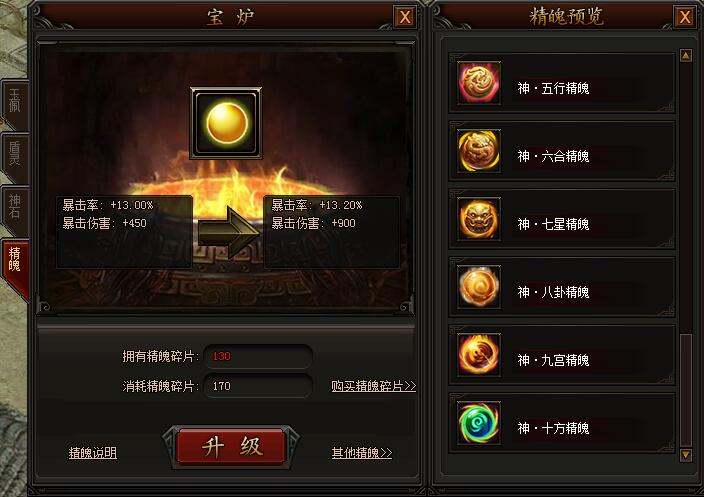The height and width of the screenshot is (497, 704).
Task: Click the glowing golden orb slot in furnace
Action: 226,123
